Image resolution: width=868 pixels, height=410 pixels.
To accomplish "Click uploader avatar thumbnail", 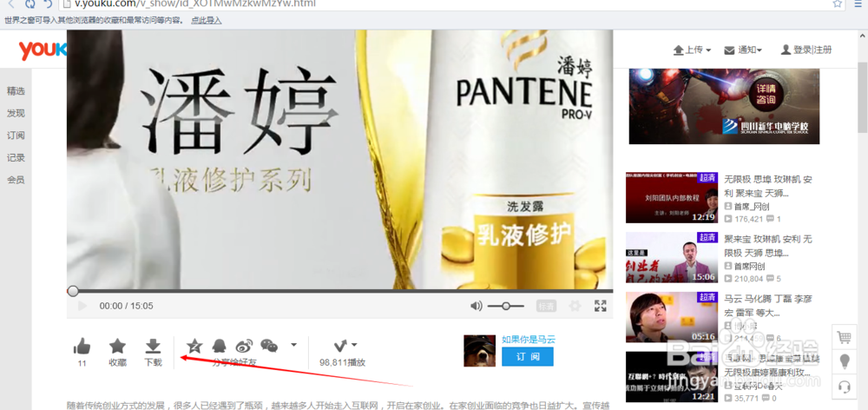I will click(479, 351).
